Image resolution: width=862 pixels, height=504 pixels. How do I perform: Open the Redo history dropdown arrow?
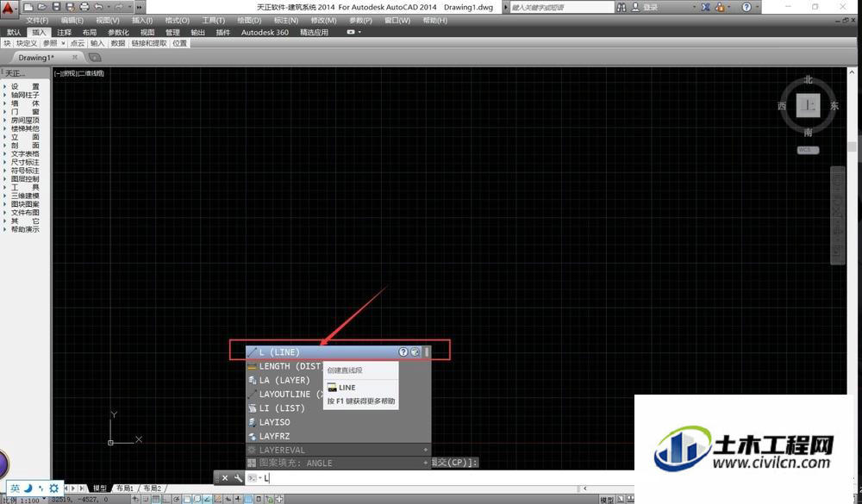(128, 7)
